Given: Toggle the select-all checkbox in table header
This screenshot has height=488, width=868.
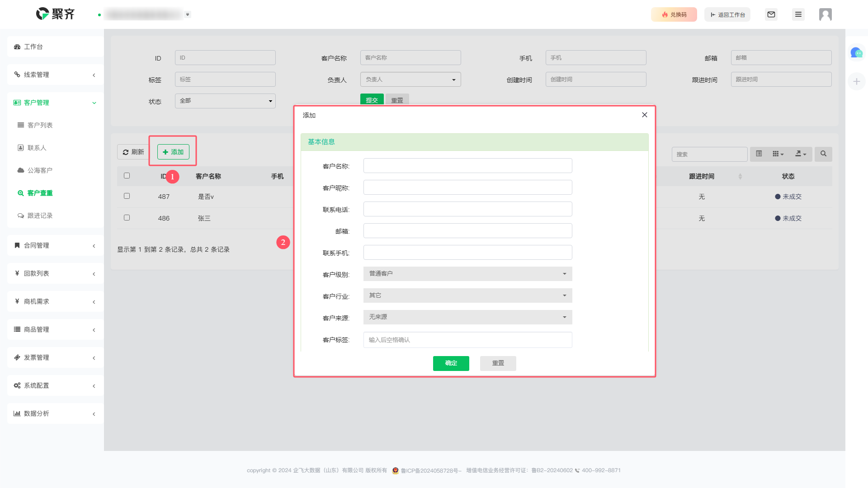Looking at the screenshot, I should (x=127, y=175).
